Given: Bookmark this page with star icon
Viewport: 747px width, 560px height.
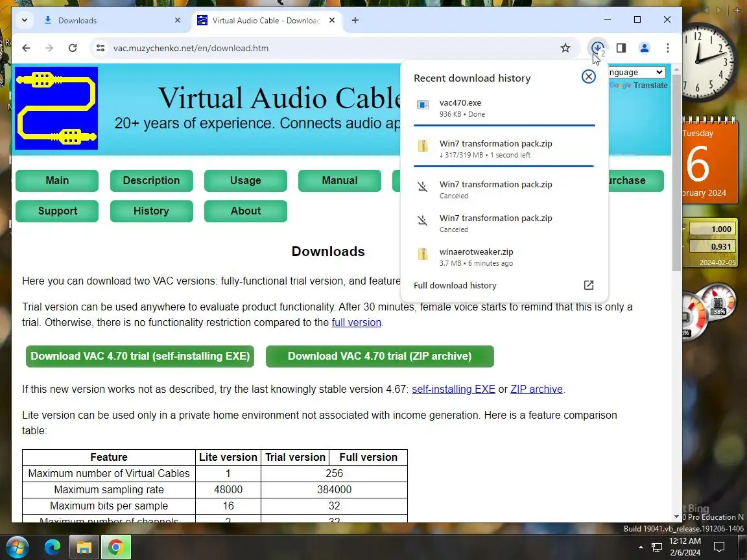Looking at the screenshot, I should (x=565, y=48).
